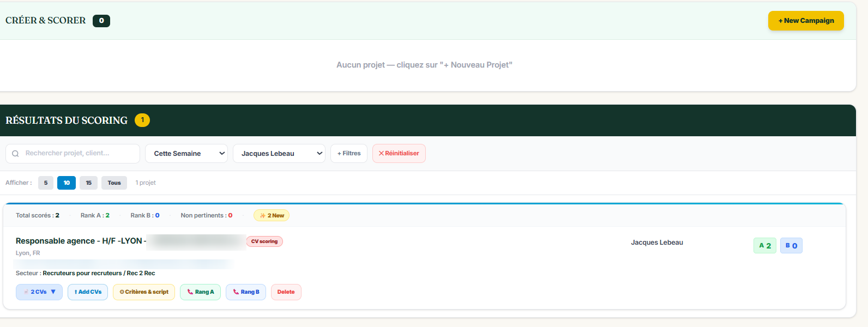Click the 2 New badge
Image resolution: width=868 pixels, height=327 pixels.
272,216
